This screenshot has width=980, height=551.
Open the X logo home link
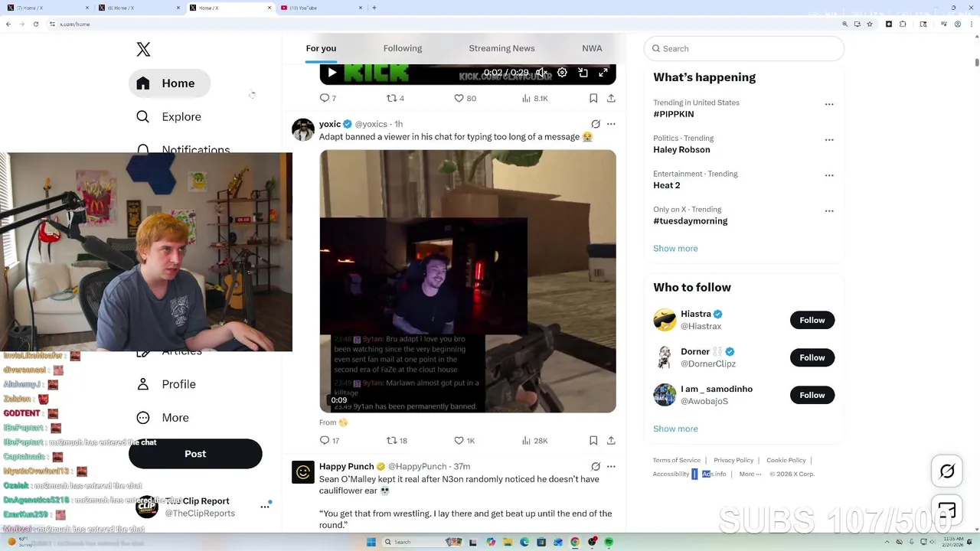click(143, 50)
